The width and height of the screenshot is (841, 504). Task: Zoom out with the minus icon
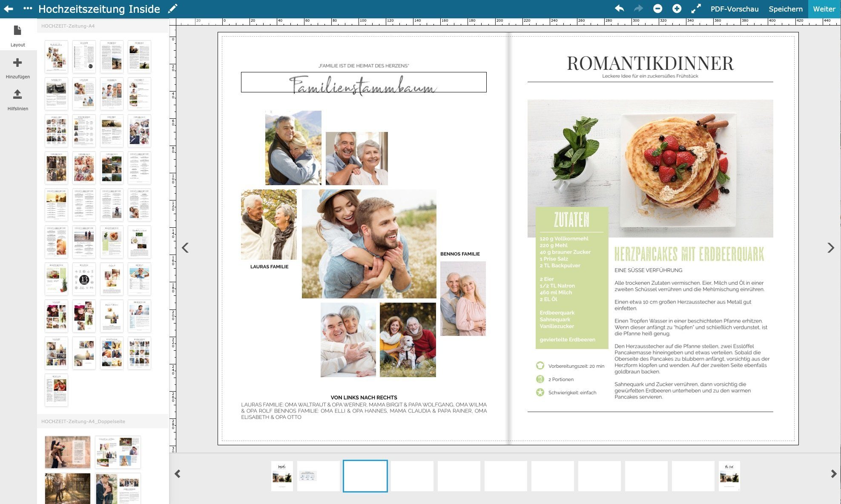pyautogui.click(x=657, y=9)
